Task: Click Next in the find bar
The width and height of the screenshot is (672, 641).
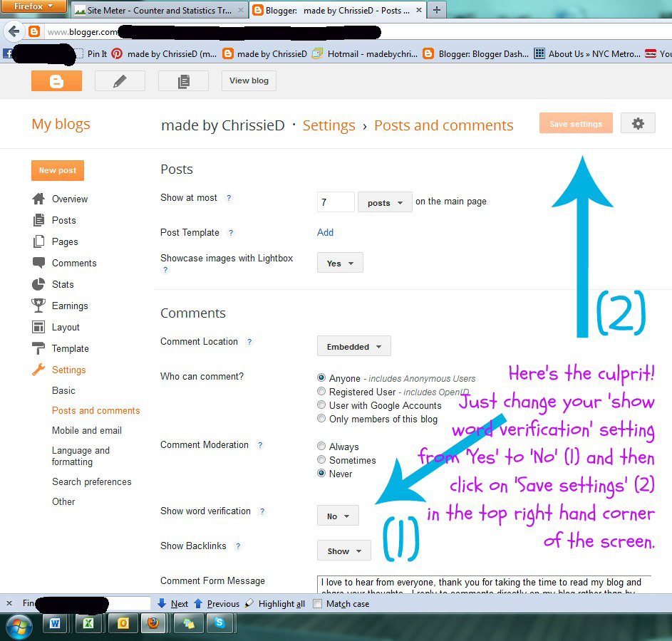Action: [173, 604]
